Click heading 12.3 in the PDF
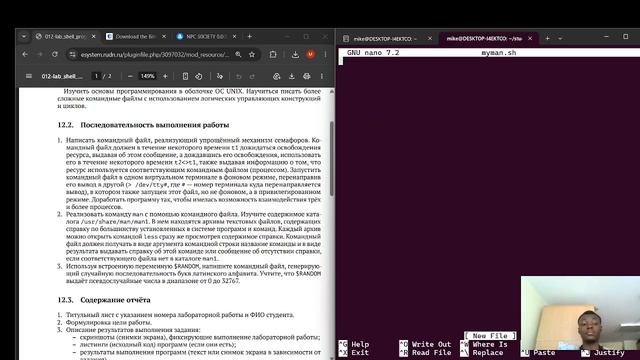This screenshot has width=640, height=360. (104, 300)
